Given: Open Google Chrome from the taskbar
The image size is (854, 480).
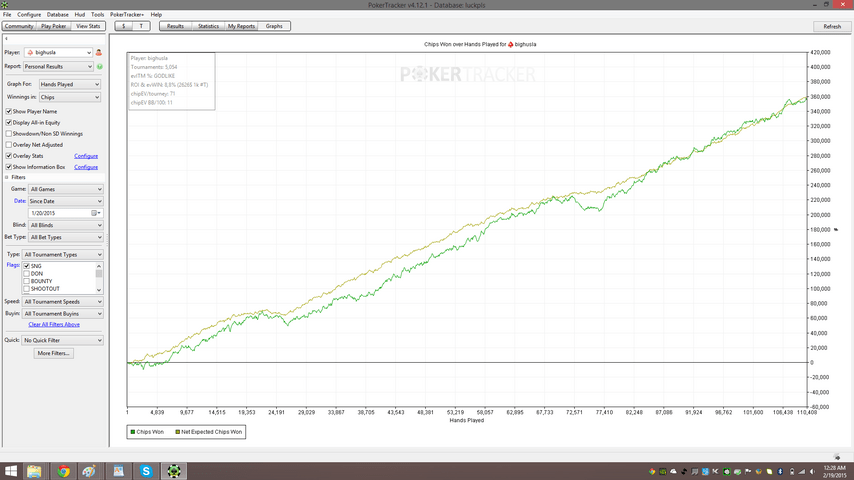Looking at the screenshot, I should [63, 471].
